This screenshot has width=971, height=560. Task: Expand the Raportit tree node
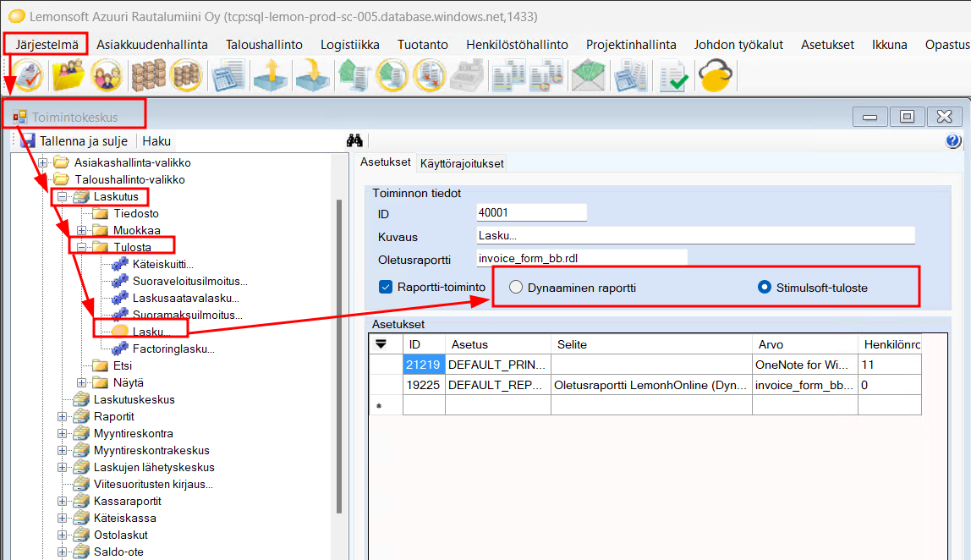pos(62,416)
